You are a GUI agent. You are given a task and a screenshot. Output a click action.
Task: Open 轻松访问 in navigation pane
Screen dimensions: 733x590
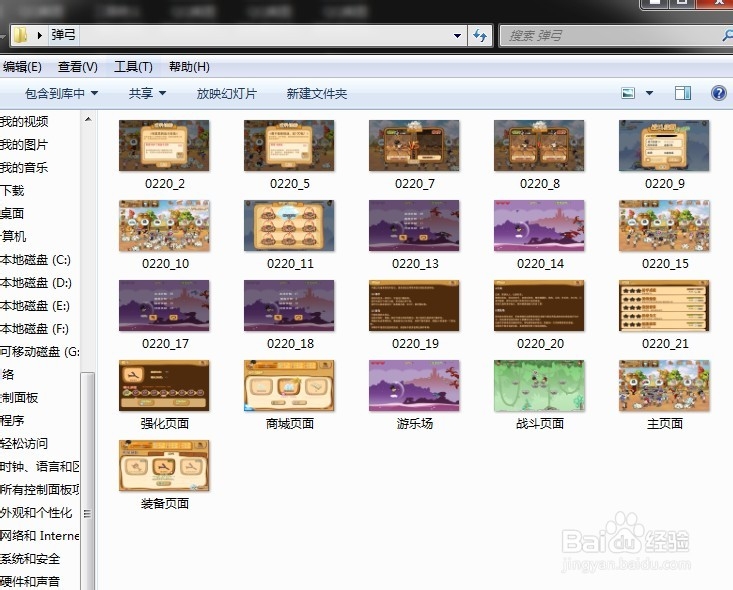click(x=24, y=443)
